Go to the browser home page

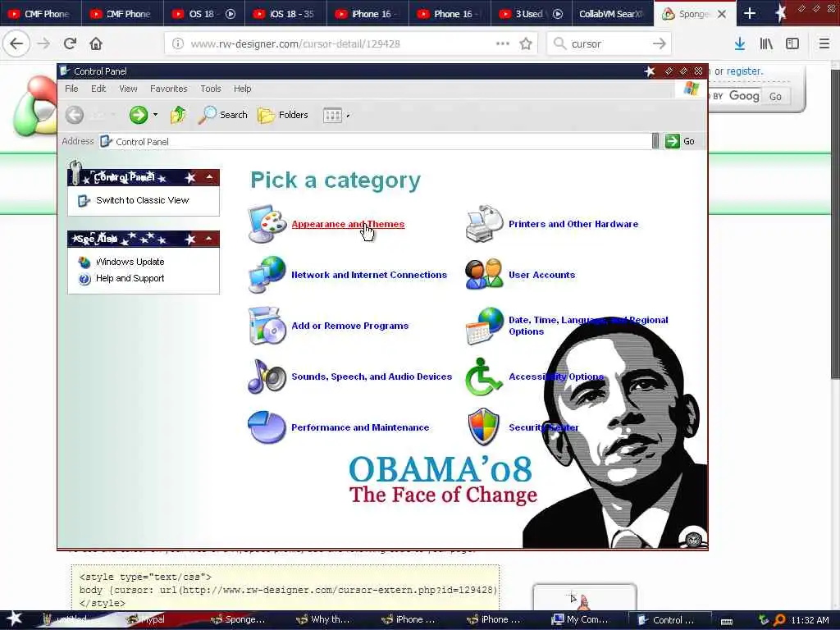point(96,43)
